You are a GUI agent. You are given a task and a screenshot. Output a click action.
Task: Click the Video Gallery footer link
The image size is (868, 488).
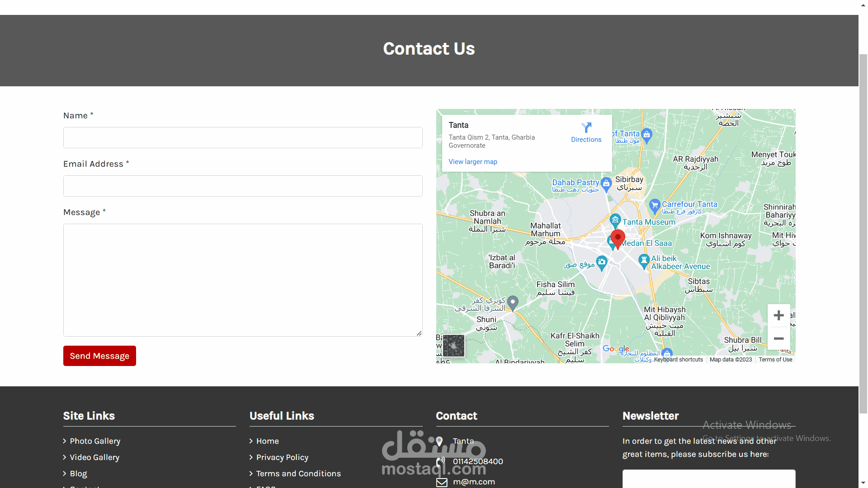[x=94, y=457]
